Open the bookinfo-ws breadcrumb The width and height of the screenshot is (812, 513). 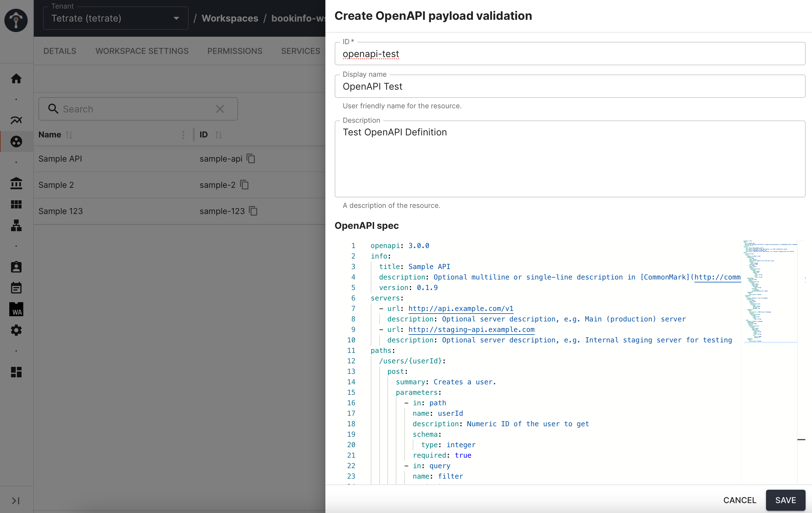tap(298, 18)
